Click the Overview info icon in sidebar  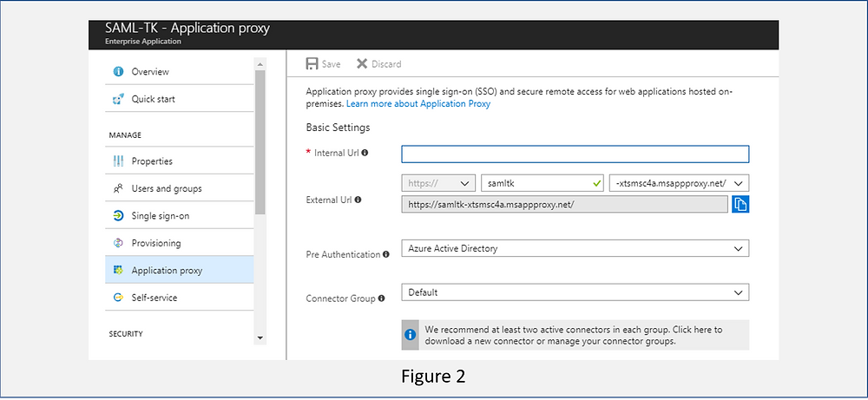pos(117,71)
